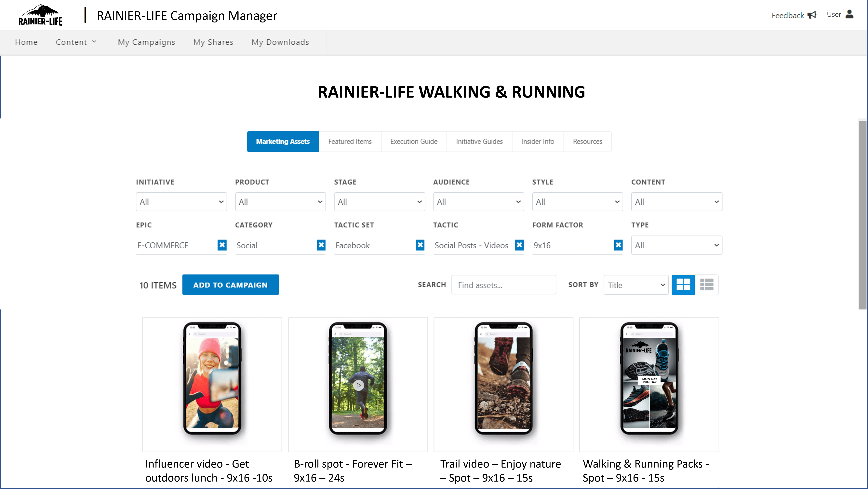
Task: Open Feedback megaphone icon
Action: (x=812, y=15)
